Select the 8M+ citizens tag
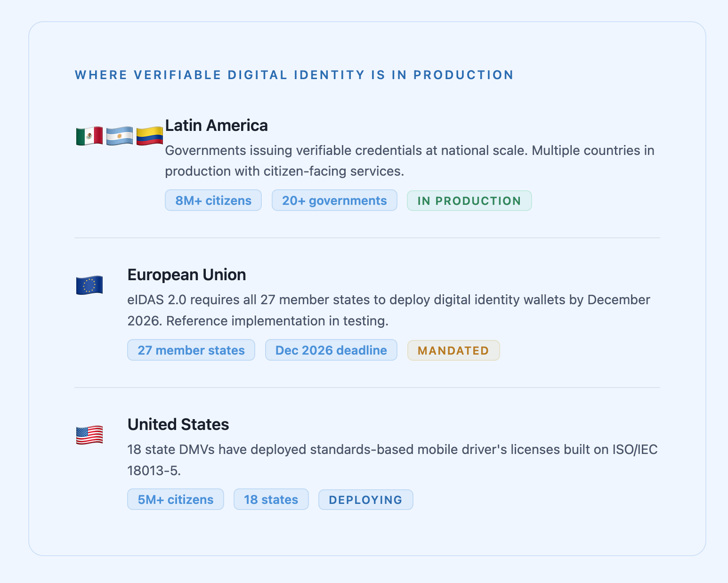The image size is (728, 583). point(213,201)
